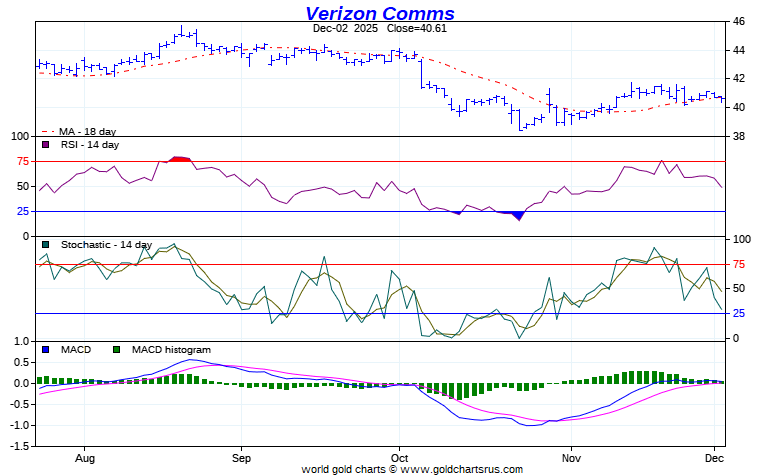Click the "Oct" month axis label

(x=399, y=458)
